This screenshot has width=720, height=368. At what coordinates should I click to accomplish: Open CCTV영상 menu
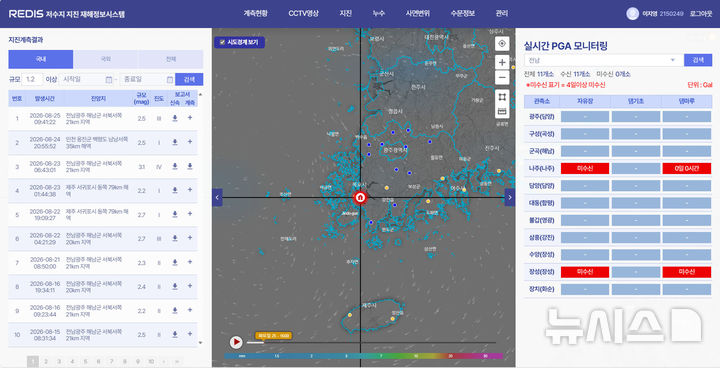pos(303,13)
